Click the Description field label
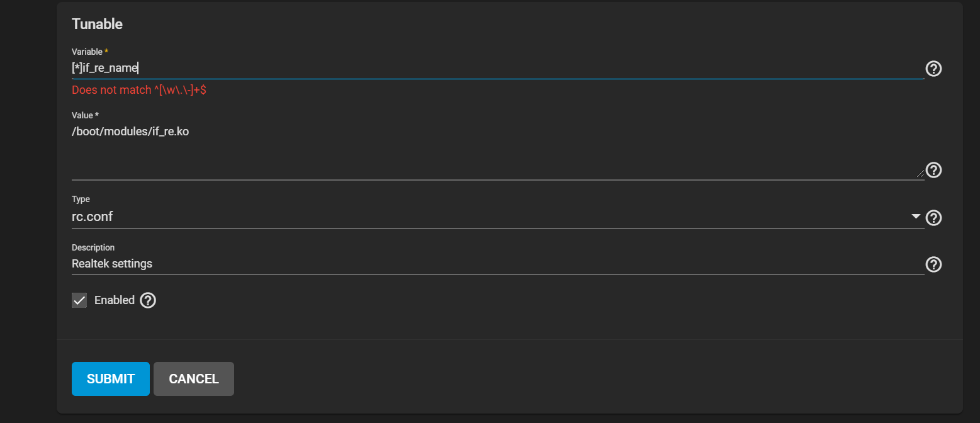 click(93, 247)
